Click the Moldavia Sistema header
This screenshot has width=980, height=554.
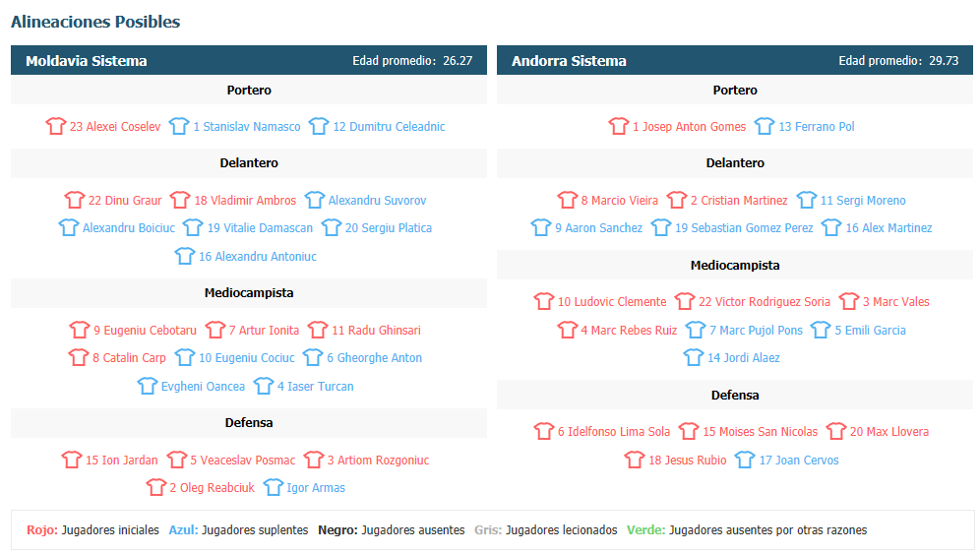pos(87,61)
